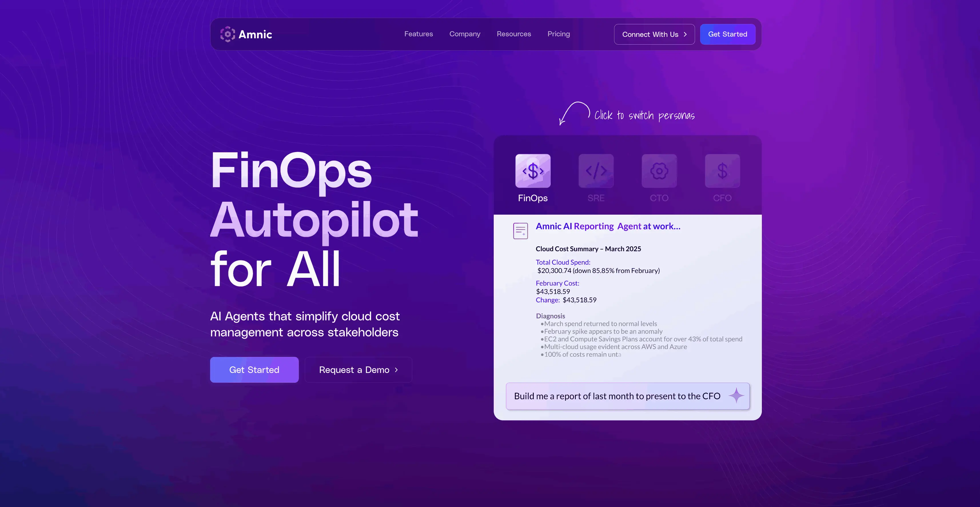Viewport: 980px width, 507px height.
Task: Switch to the CTO gear icon
Action: click(659, 171)
